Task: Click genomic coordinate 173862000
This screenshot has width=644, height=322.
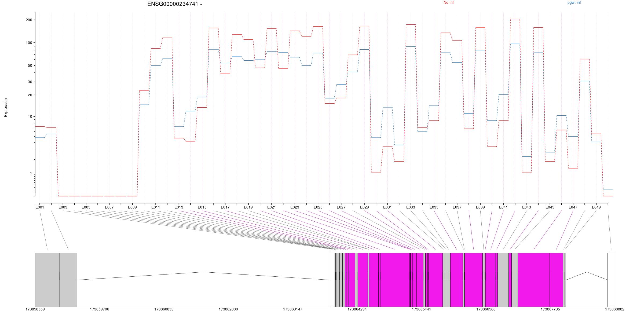Action: point(228,309)
